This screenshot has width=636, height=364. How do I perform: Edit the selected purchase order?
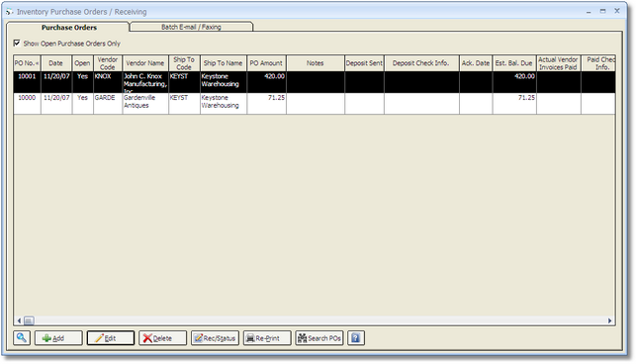[111, 337]
